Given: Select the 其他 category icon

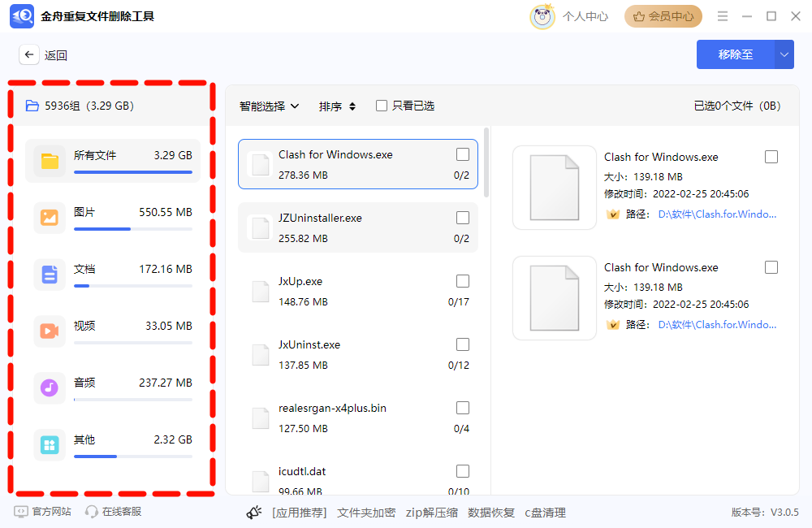Looking at the screenshot, I should click(50, 444).
